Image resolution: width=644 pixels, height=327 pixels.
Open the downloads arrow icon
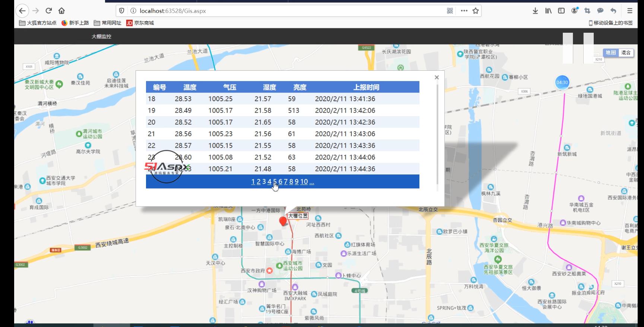click(535, 11)
